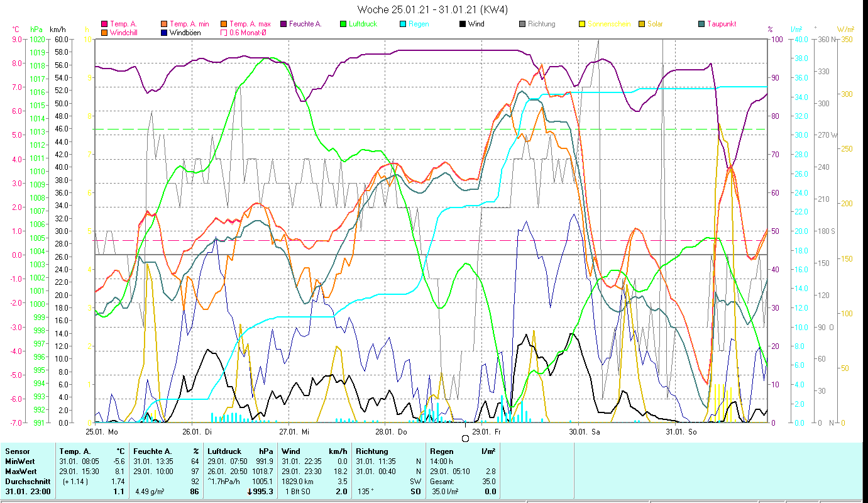
Task: Click the minimum temperature value -5.6
Action: 119,462
